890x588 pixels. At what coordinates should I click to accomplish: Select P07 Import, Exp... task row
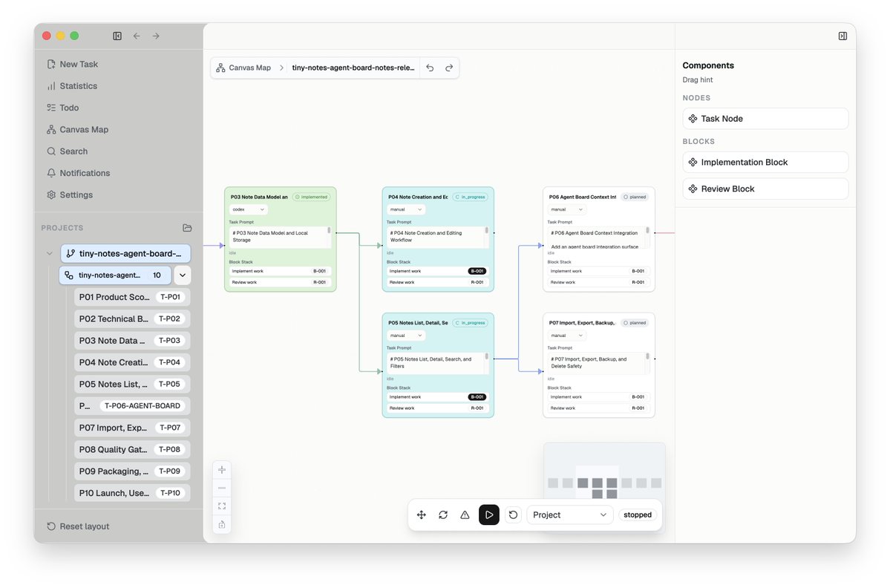pyautogui.click(x=132, y=428)
